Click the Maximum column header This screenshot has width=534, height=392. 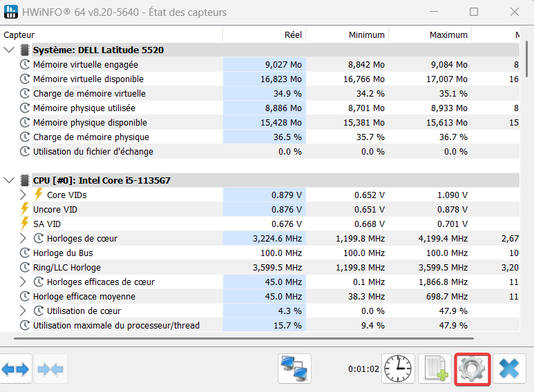430,35
